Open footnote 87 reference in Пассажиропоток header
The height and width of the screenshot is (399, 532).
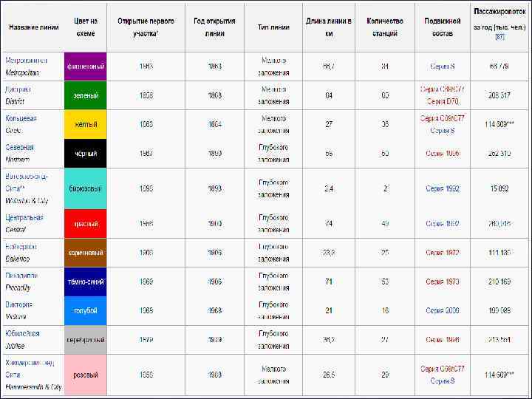(499, 35)
